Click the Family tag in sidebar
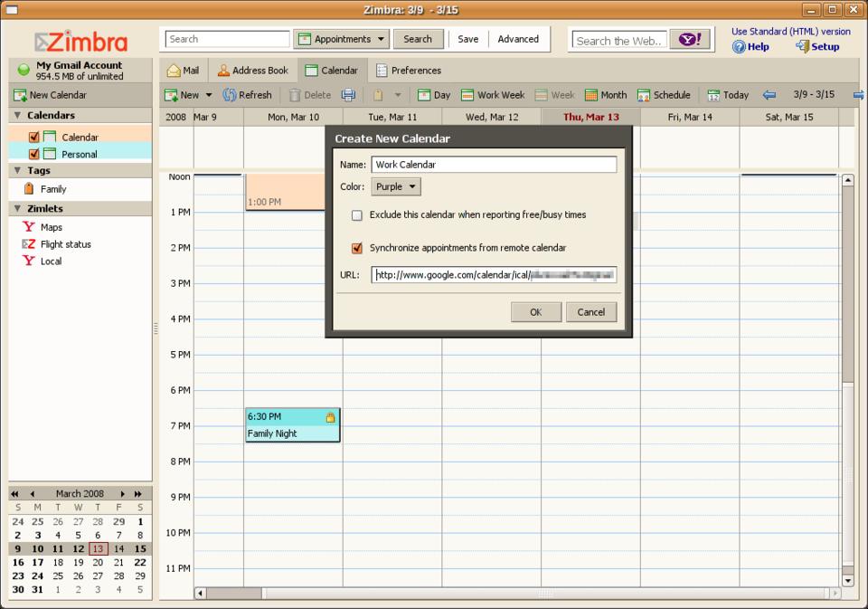Viewport: 868px width, 609px height. (x=52, y=189)
